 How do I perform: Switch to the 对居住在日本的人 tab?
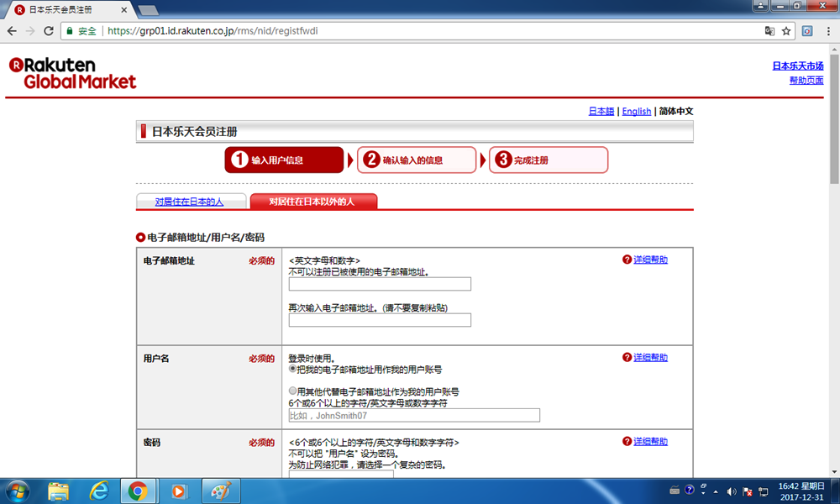click(x=190, y=202)
